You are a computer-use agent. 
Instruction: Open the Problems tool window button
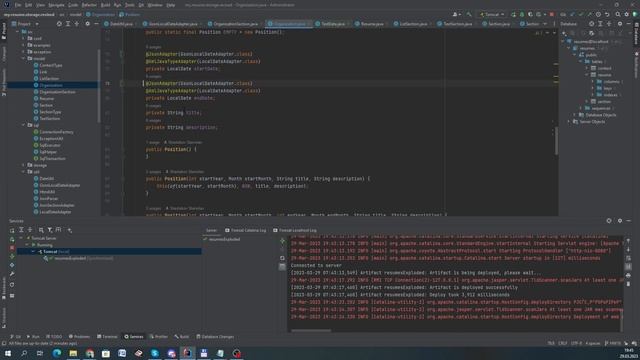(x=79, y=337)
